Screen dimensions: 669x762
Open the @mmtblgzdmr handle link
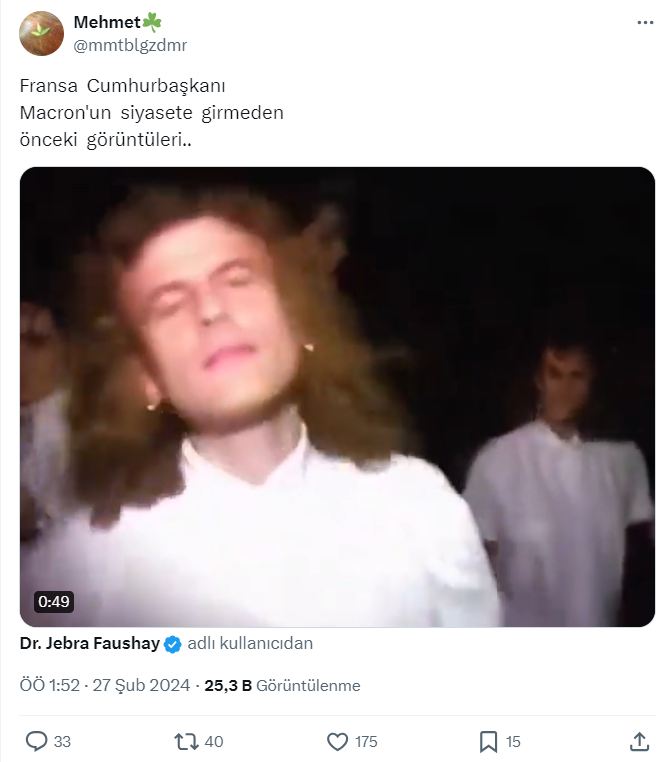(x=130, y=45)
